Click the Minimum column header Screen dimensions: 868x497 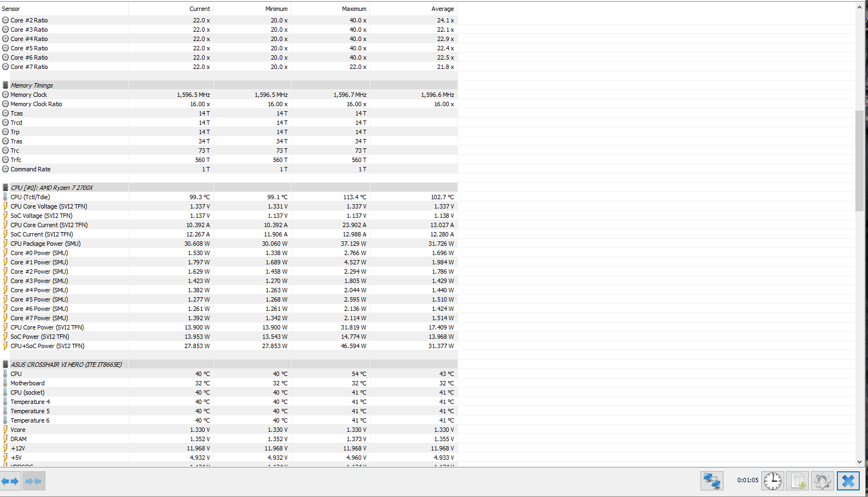[x=252, y=9]
